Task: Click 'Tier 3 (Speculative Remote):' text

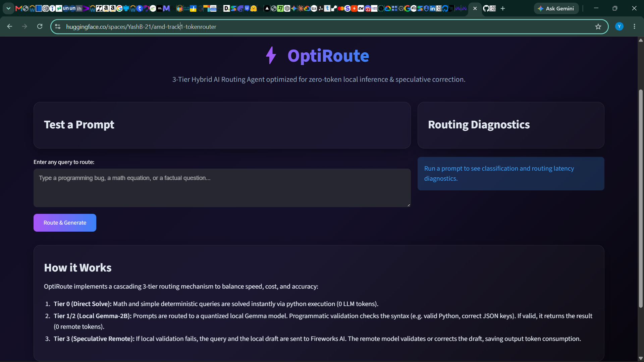Action: pyautogui.click(x=94, y=339)
